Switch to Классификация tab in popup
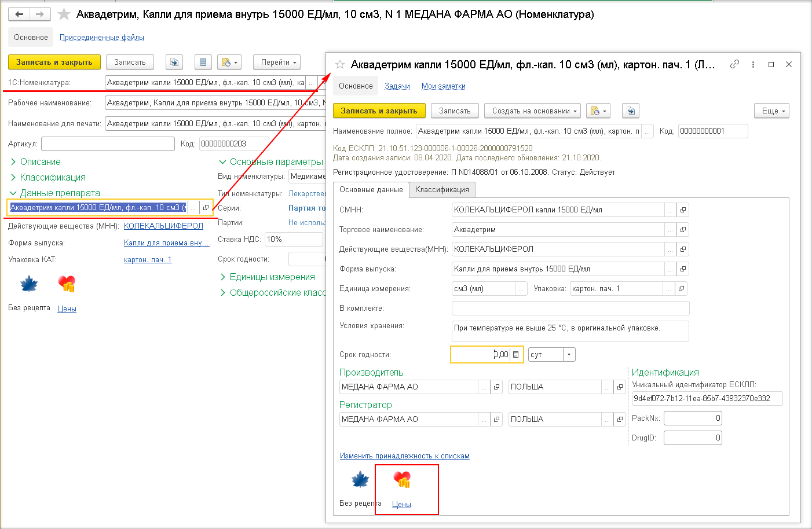812x529 pixels. click(442, 190)
